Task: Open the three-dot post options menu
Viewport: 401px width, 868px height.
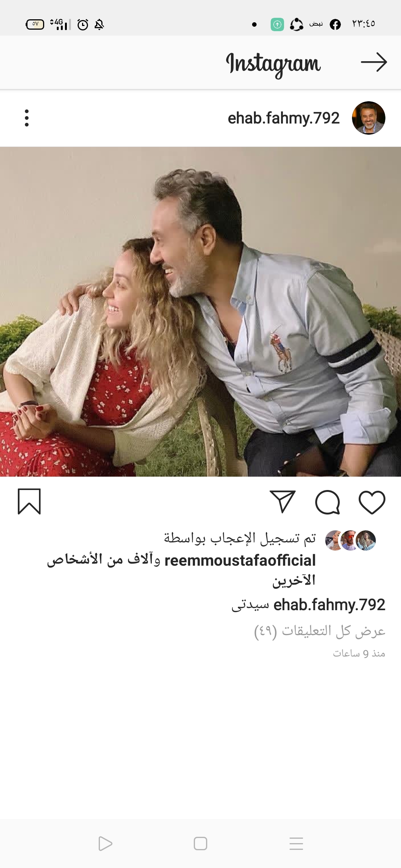Action: click(x=27, y=118)
